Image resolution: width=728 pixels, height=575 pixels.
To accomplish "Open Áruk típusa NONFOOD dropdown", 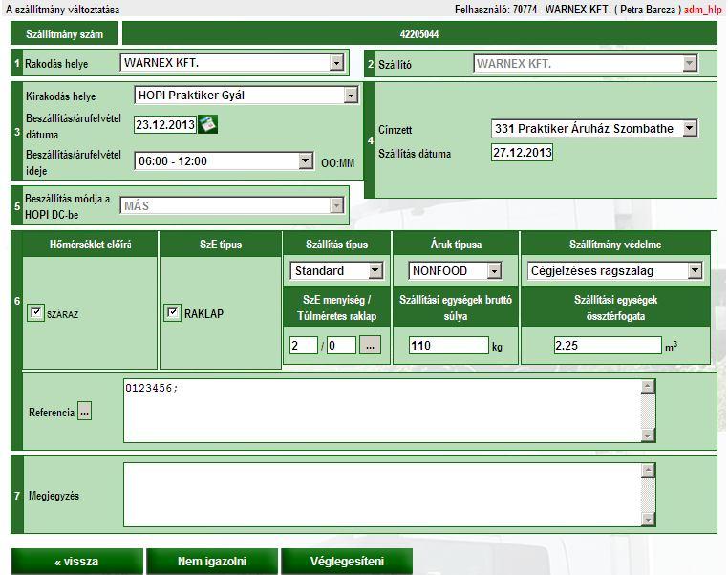I will point(455,270).
